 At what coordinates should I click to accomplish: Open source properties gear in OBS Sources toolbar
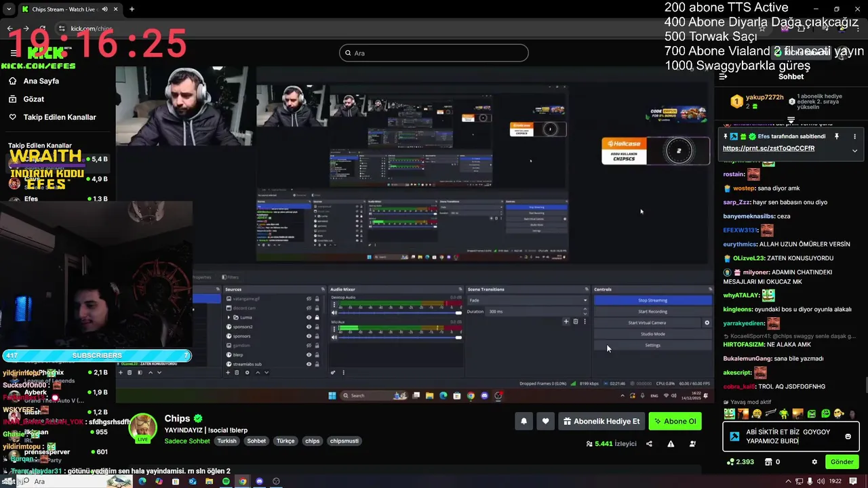pos(247,372)
